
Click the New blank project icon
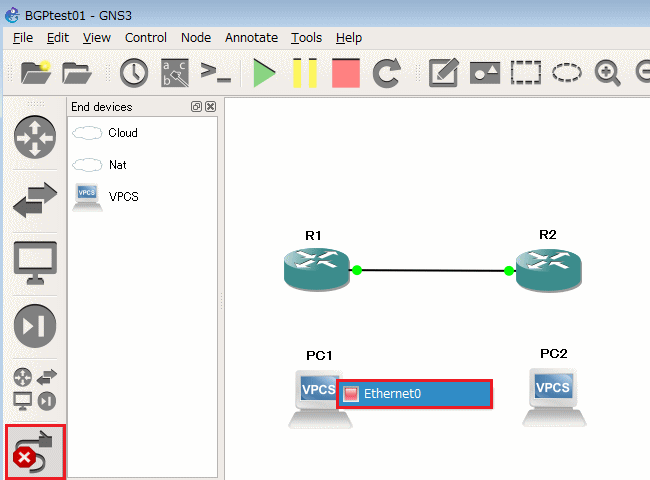(36, 73)
